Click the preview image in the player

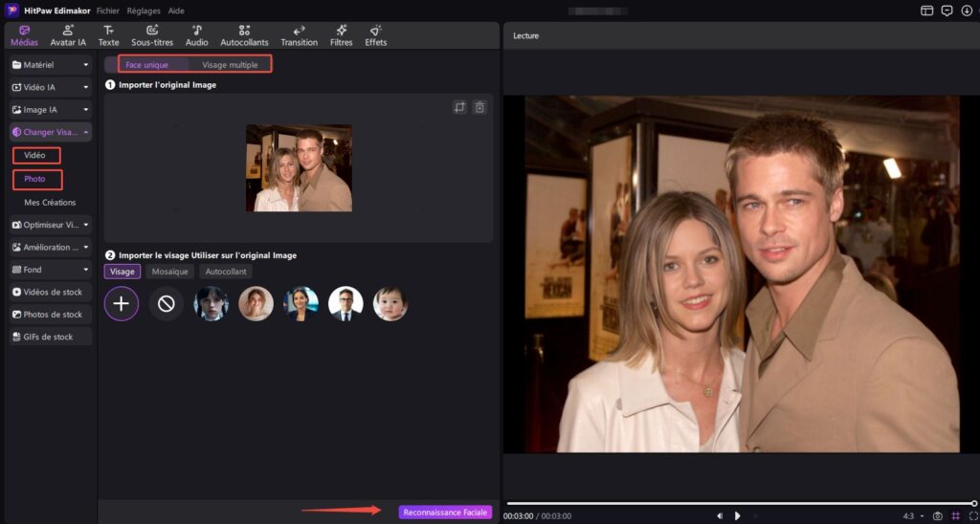pyautogui.click(x=742, y=273)
